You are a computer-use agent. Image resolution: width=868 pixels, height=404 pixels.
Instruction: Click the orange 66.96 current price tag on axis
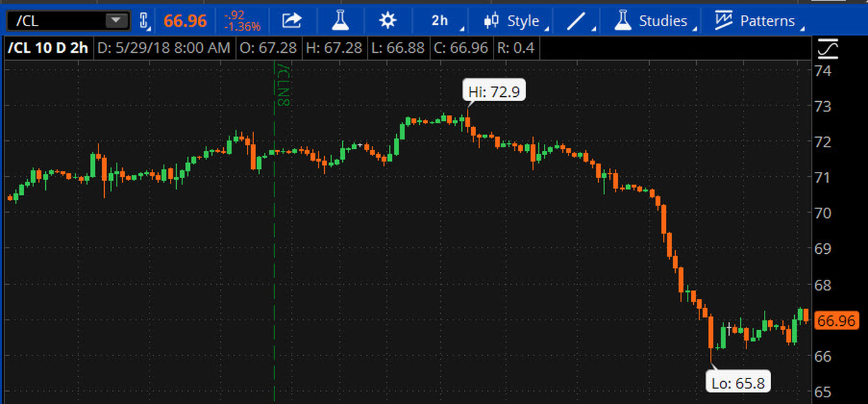(838, 321)
